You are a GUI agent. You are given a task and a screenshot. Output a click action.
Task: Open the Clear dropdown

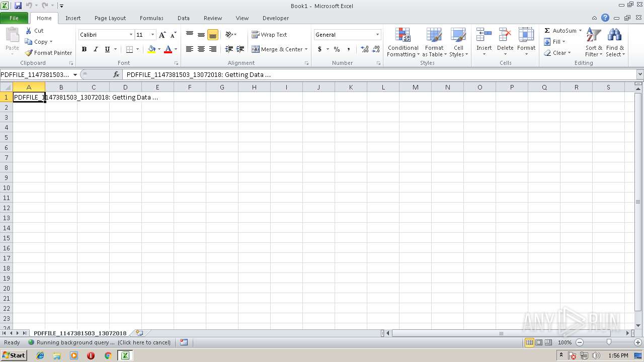coord(557,53)
